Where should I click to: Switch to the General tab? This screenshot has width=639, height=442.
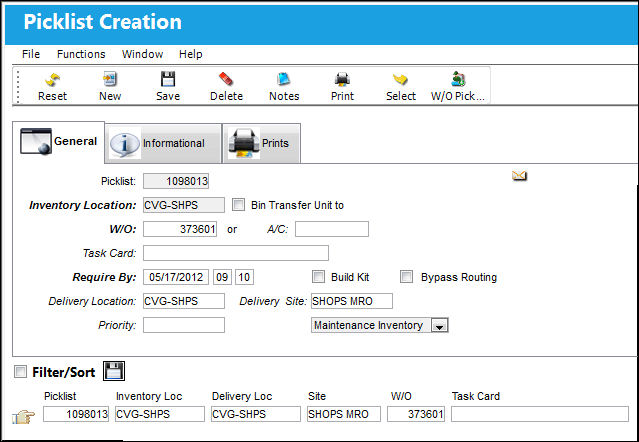[59, 142]
